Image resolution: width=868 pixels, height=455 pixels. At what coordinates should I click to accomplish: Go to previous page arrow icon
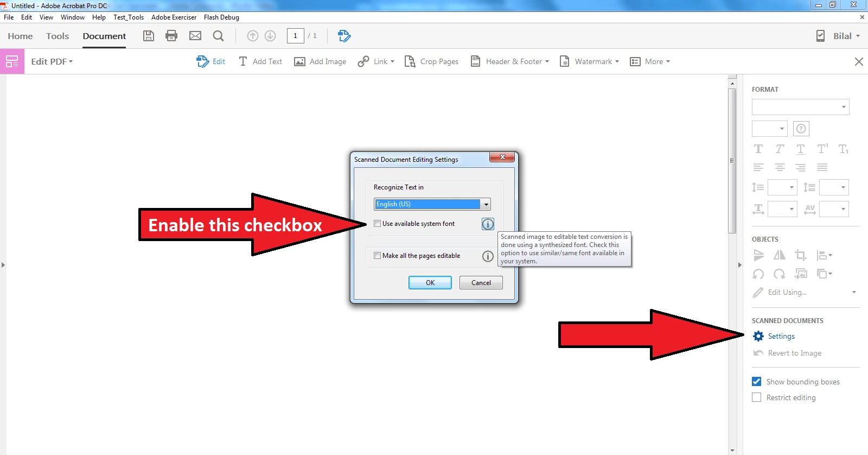pyautogui.click(x=253, y=36)
